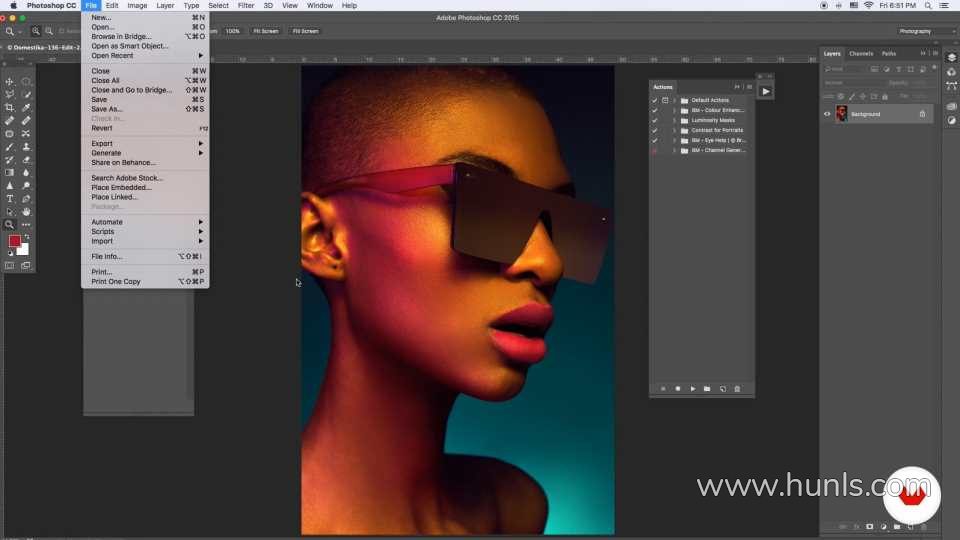This screenshot has width=960, height=540.
Task: Toggle the checkmark for Default Actions
Action: point(655,100)
